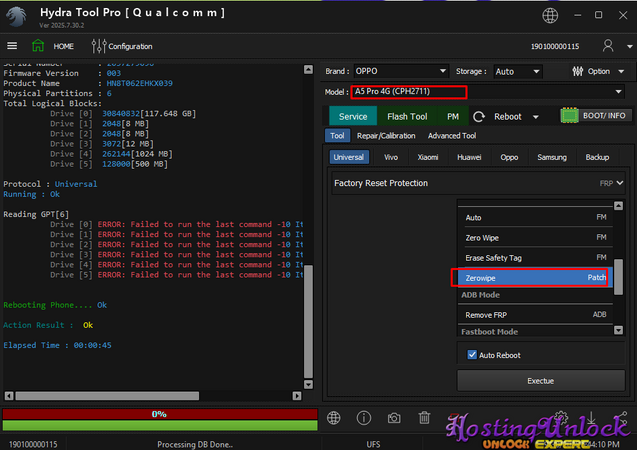This screenshot has height=450, width=637.
Task: Switch to the Flash Tool tab
Action: point(407,116)
